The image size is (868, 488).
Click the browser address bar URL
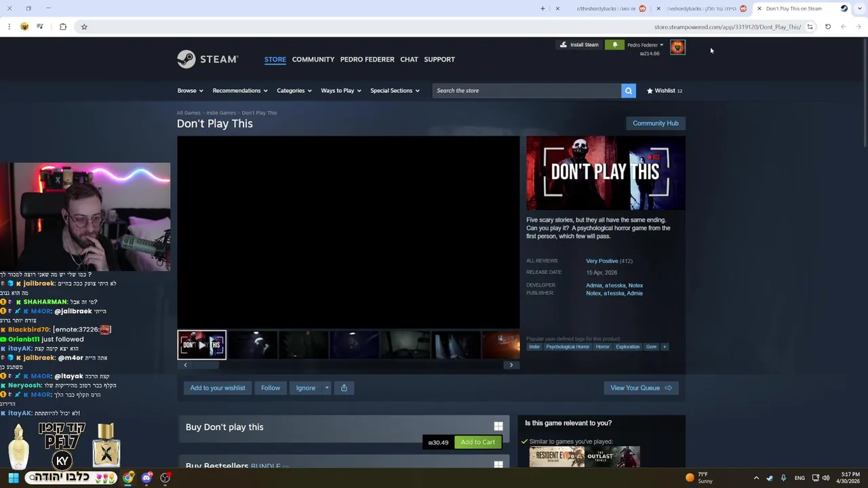tap(728, 27)
